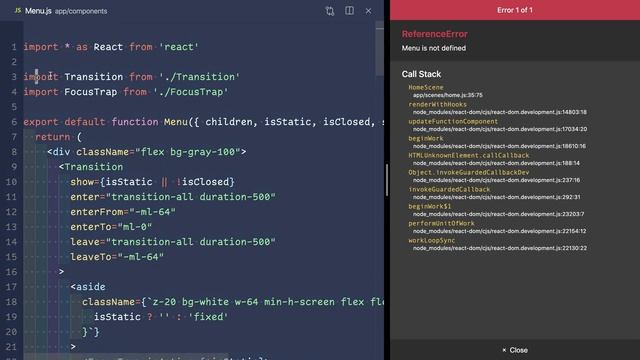Click the app/components path label
The width and height of the screenshot is (640, 360).
coord(81,11)
